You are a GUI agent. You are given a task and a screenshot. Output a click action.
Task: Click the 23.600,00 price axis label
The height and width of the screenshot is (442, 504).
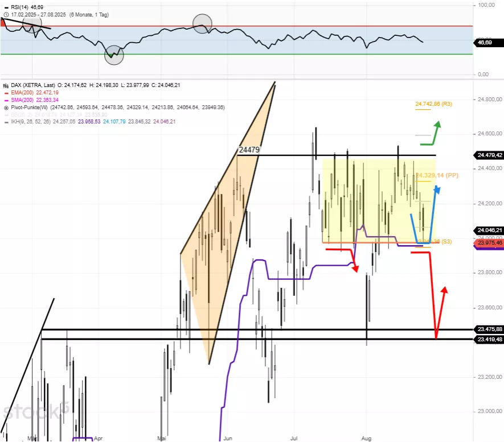click(490, 308)
